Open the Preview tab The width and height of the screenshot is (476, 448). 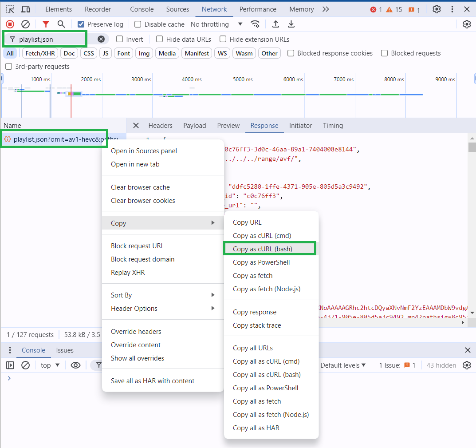tap(228, 126)
